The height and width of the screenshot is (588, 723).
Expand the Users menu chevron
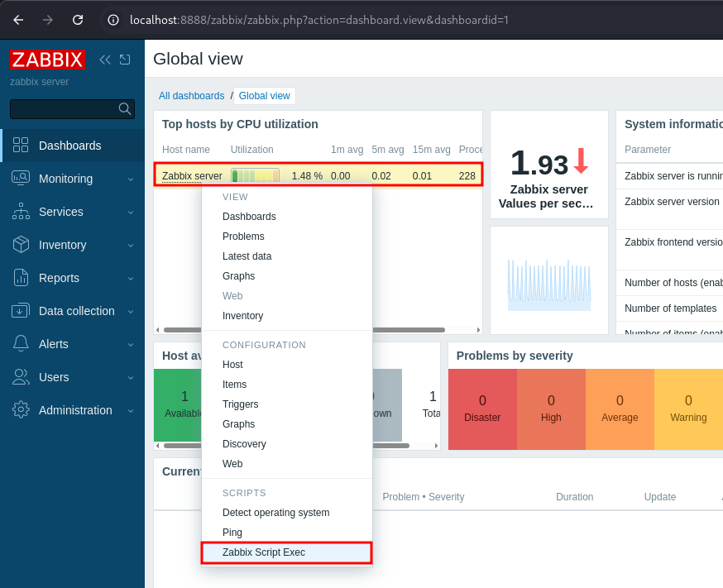tap(131, 378)
